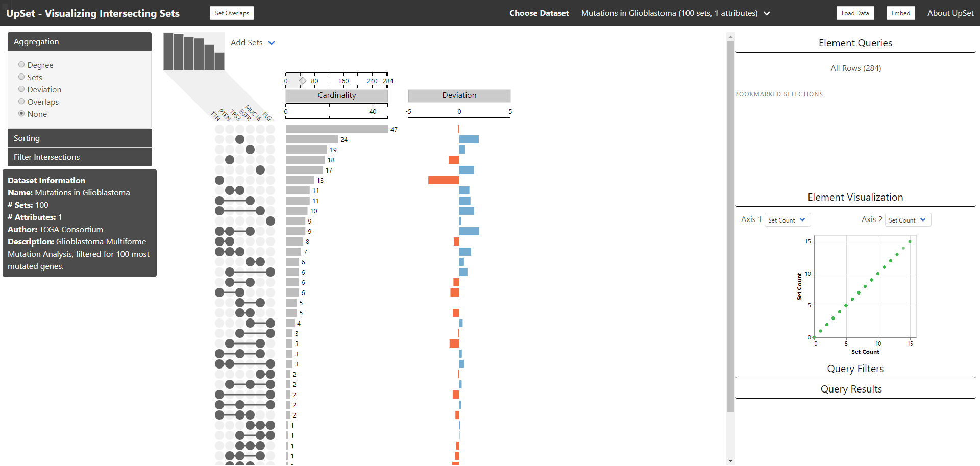Switch aggregation to Overlaps
The height and width of the screenshot is (466, 980).
coord(21,101)
